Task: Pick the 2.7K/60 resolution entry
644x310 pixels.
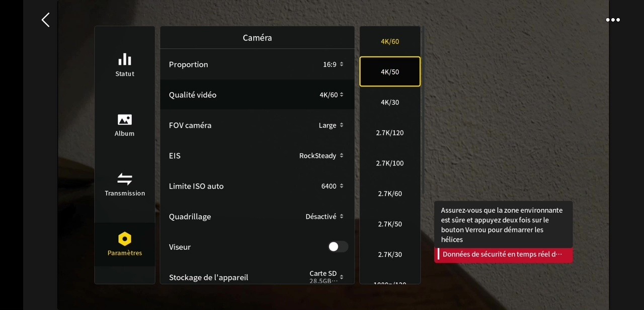Action: click(x=390, y=194)
